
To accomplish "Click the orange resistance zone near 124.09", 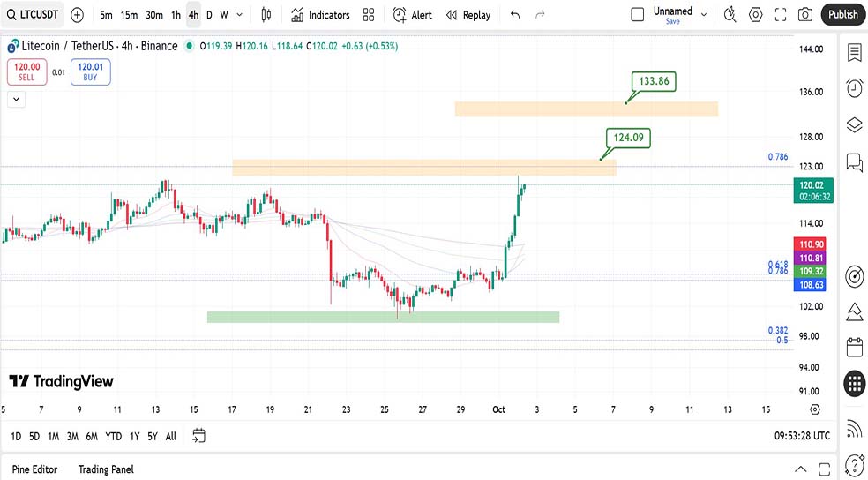I will (x=423, y=167).
